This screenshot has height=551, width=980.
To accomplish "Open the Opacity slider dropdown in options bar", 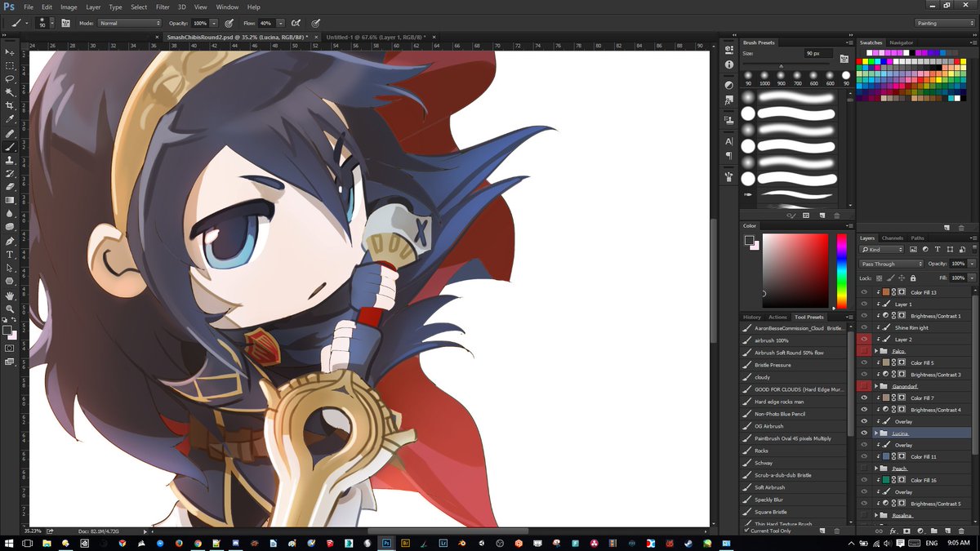I will 214,23.
